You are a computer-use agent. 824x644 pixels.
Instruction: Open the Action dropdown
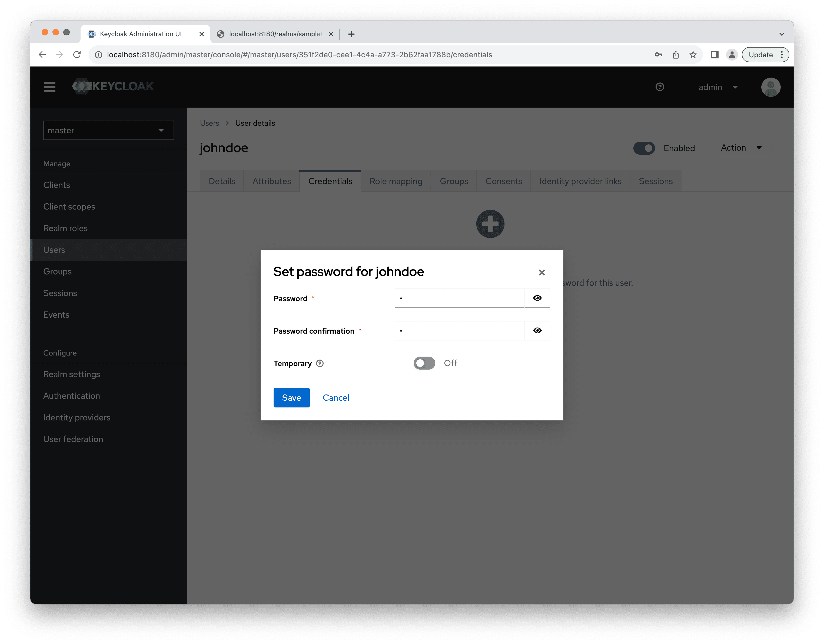coord(743,148)
